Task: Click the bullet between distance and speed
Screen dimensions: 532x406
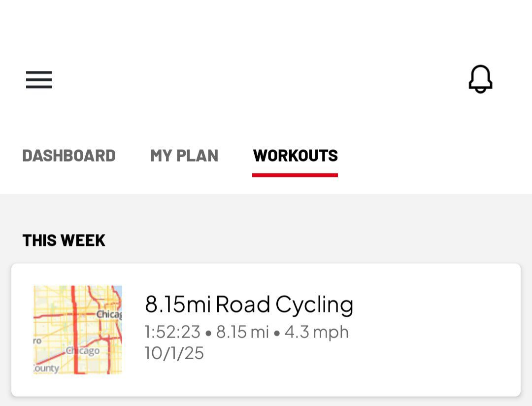Action: tap(277, 333)
